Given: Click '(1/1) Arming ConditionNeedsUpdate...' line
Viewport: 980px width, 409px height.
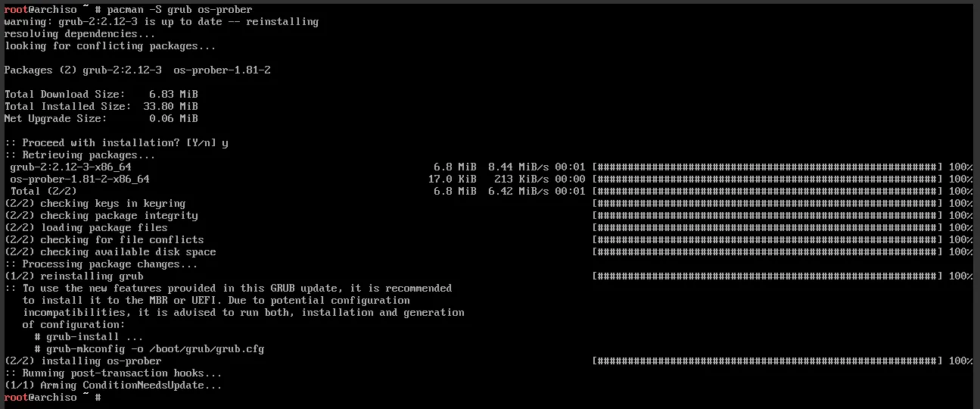Looking at the screenshot, I should point(114,386).
